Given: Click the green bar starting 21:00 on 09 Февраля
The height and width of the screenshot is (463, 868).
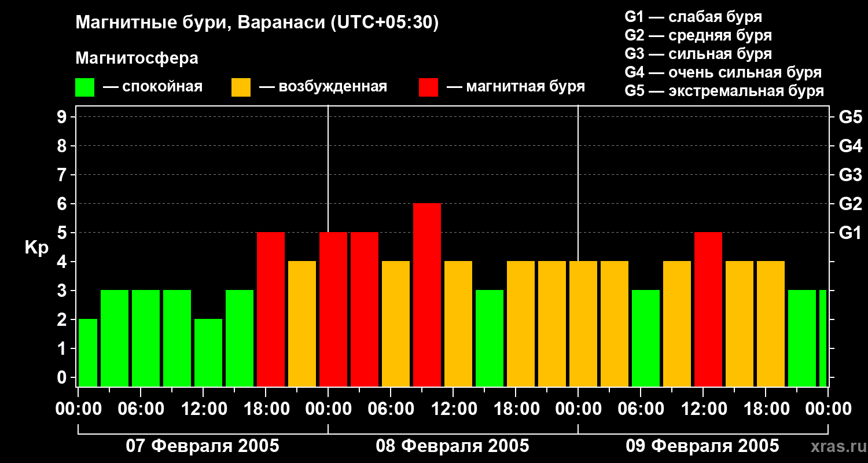Looking at the screenshot, I should (802, 339).
